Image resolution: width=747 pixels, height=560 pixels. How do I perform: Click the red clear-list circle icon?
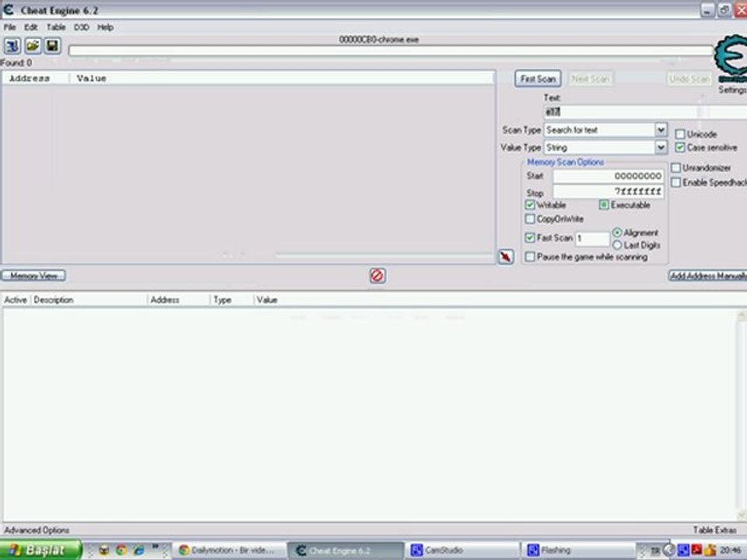377,275
